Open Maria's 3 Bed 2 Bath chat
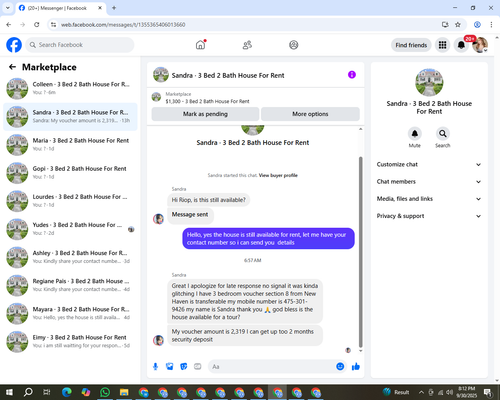Image resolution: width=500 pixels, height=400 pixels. click(70, 145)
